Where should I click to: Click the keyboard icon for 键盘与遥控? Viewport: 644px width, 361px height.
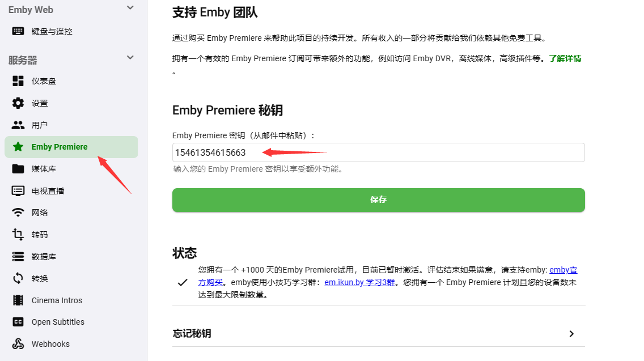point(18,31)
